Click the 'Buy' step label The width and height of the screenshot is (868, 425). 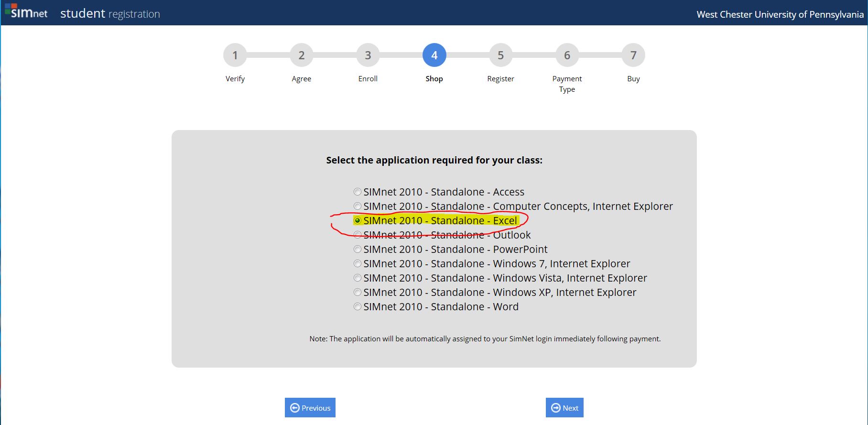pos(633,79)
